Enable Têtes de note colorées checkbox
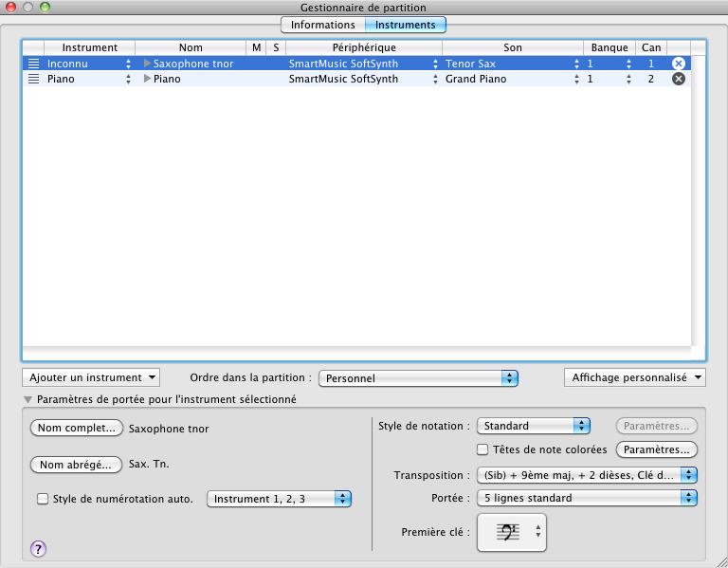 point(482,449)
